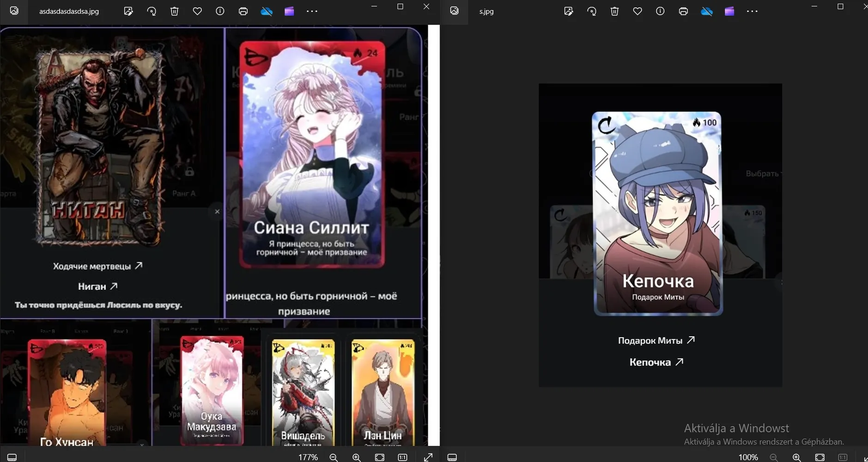868x462 pixels.
Task: Favorite the s.jpg image with the heart
Action: click(x=637, y=11)
